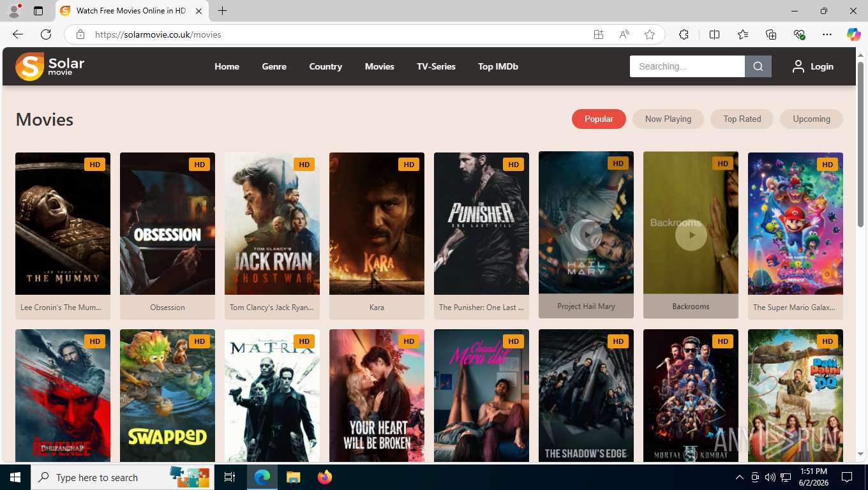
Task: Open The Punisher: One Last Kill poster
Action: [x=481, y=223]
